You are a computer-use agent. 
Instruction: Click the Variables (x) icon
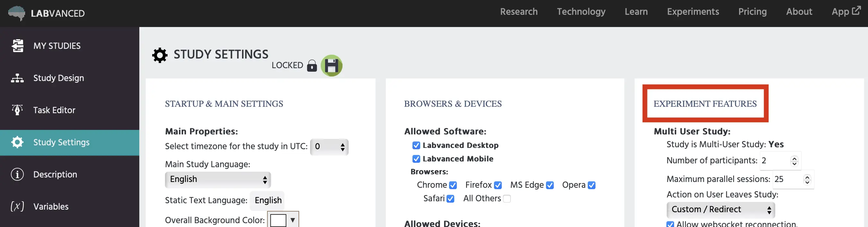18,206
